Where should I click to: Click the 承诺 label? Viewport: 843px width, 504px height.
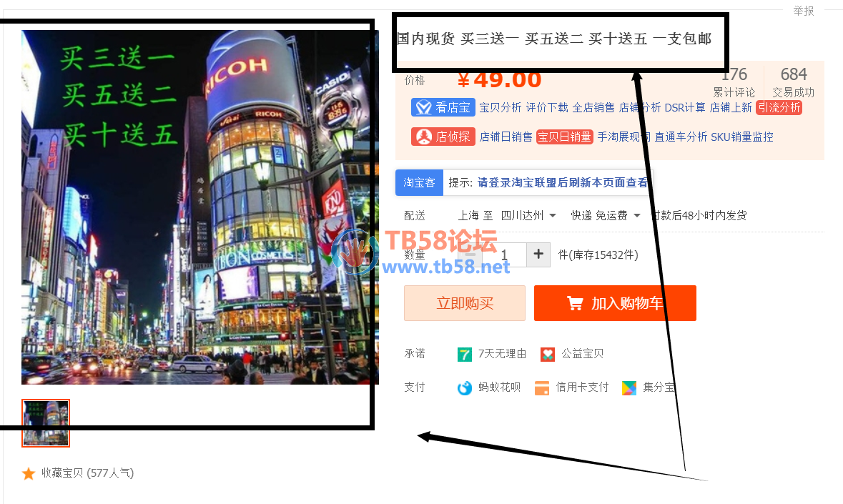(x=415, y=354)
